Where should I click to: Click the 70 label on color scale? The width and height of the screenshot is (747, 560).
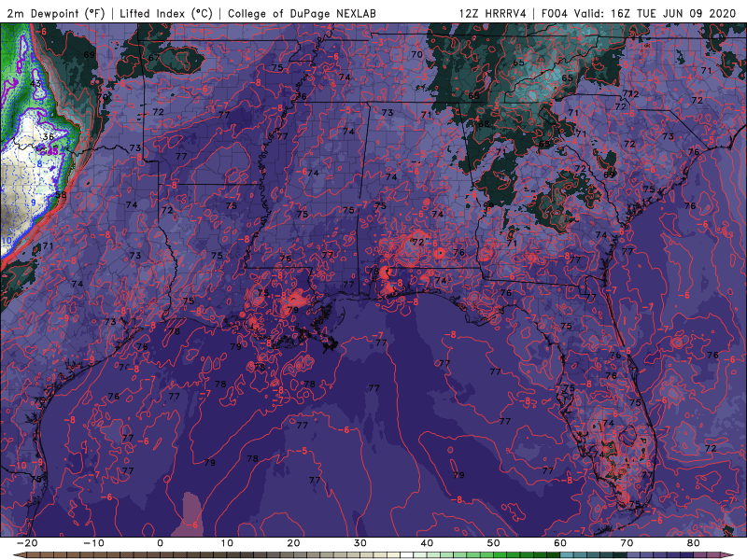[x=627, y=543]
